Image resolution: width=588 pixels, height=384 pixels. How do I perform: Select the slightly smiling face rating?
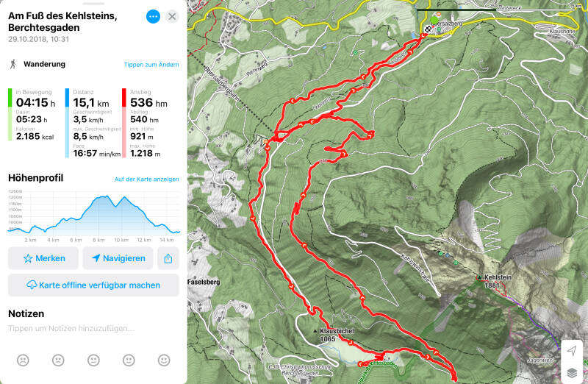(129, 360)
